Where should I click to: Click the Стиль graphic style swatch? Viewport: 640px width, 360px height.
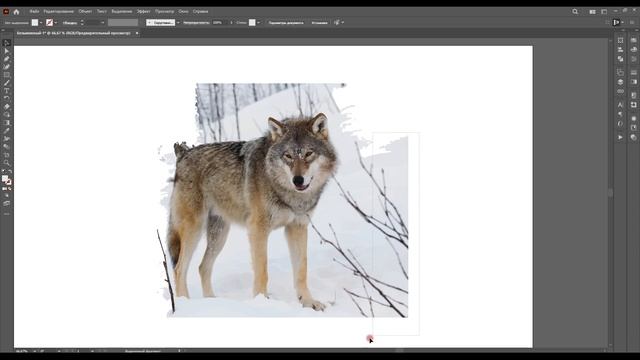(252, 23)
